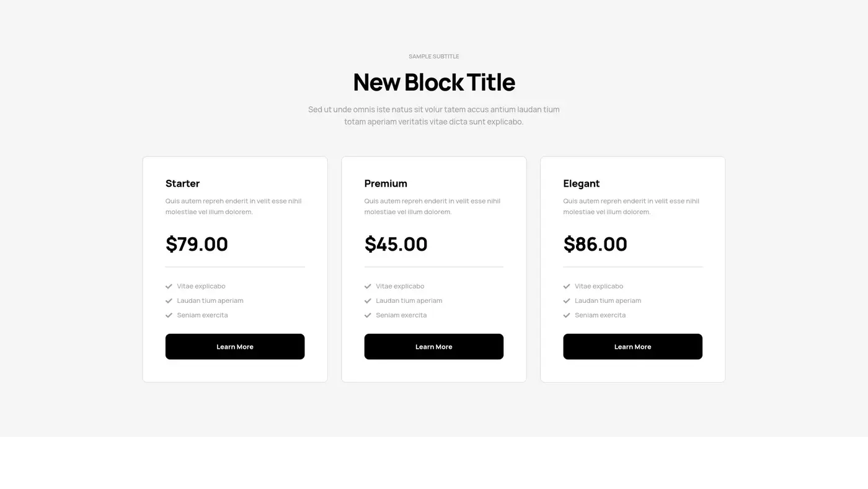
Task: Click the checkmark beside Seniam exercita under Elegant
Action: click(x=566, y=315)
